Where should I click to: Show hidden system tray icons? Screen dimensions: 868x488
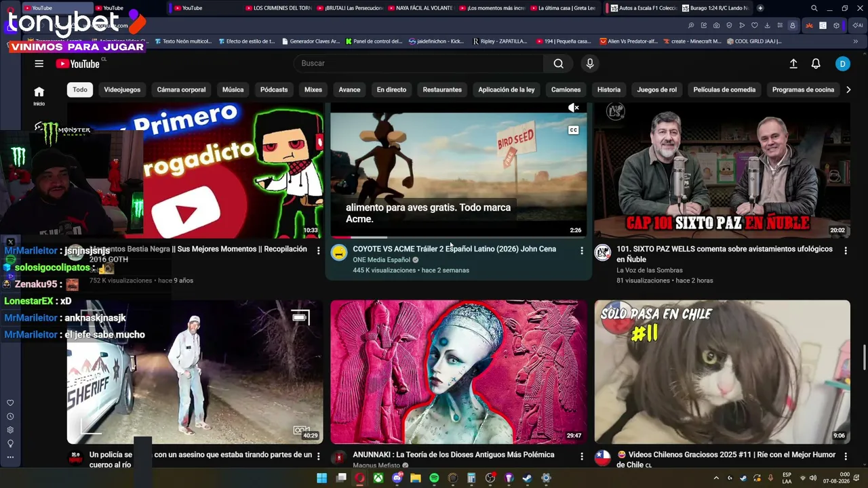tap(715, 478)
